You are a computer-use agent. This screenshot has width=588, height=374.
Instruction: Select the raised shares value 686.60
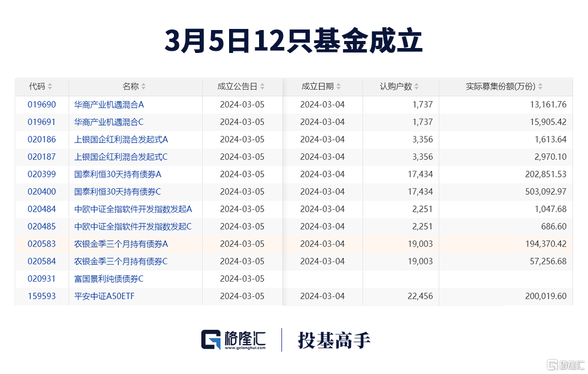(554, 227)
